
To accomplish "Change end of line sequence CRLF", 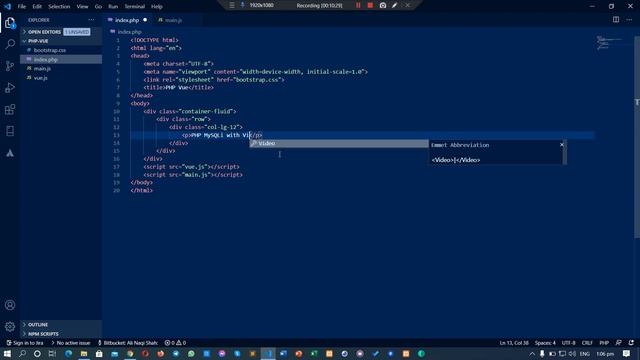I will pos(587,343).
